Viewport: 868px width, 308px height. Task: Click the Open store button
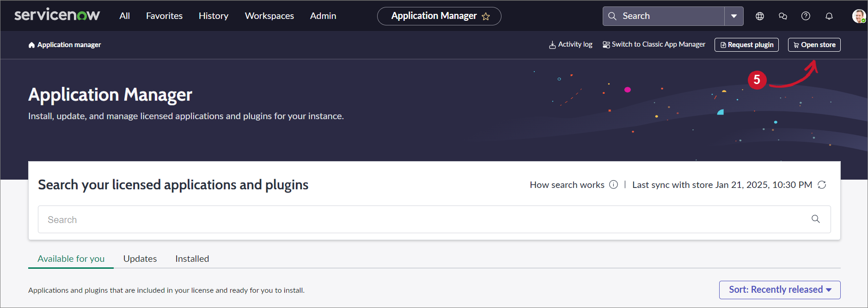click(x=814, y=45)
